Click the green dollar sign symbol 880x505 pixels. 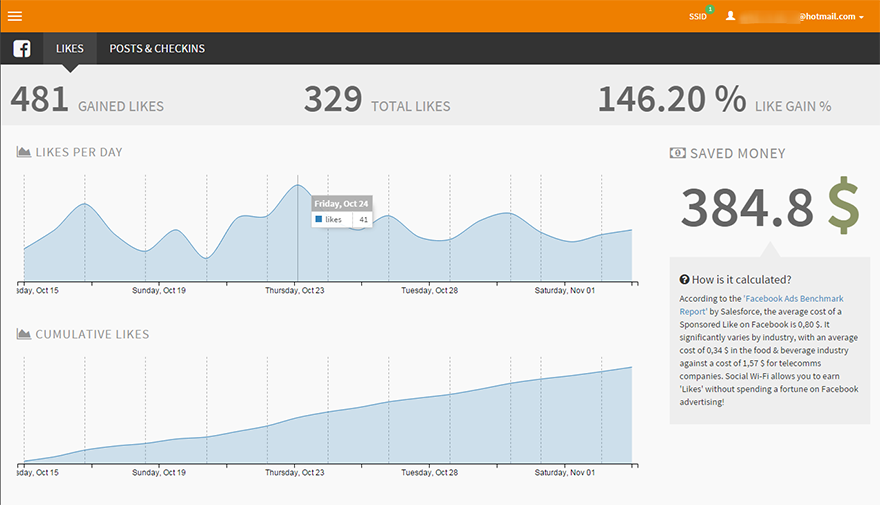click(844, 205)
